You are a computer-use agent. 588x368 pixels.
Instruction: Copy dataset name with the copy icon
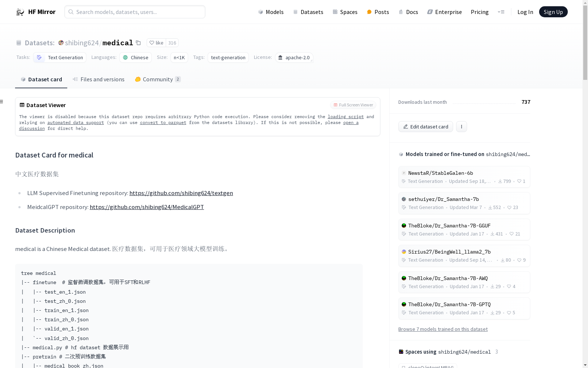(138, 43)
